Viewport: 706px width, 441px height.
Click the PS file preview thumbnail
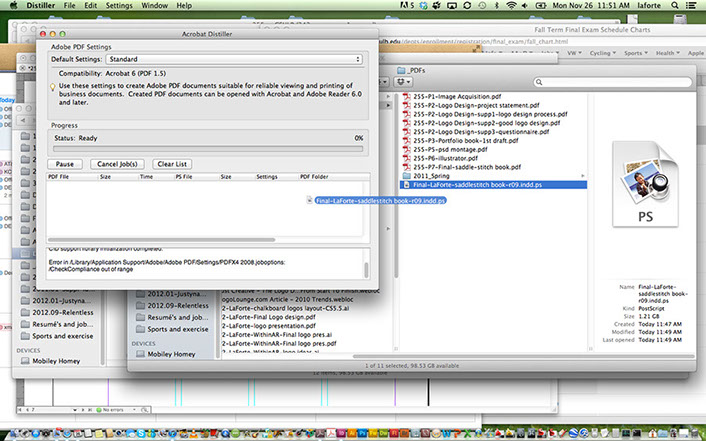click(x=645, y=184)
